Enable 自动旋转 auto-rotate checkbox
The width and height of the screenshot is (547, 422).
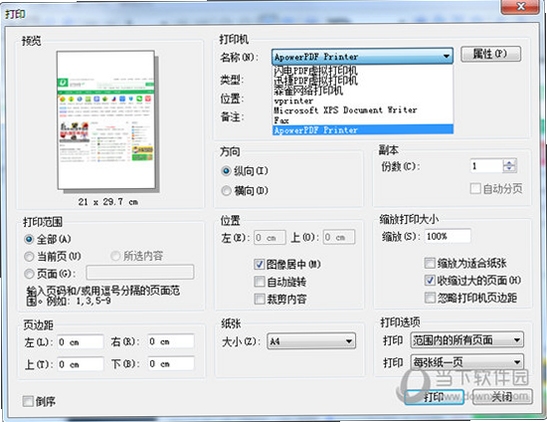pyautogui.click(x=259, y=281)
